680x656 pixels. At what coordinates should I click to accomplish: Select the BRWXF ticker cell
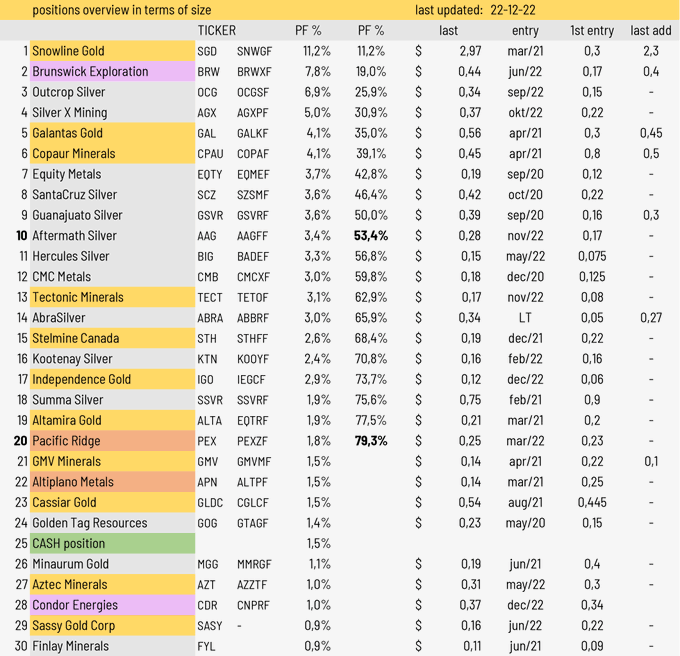254,72
